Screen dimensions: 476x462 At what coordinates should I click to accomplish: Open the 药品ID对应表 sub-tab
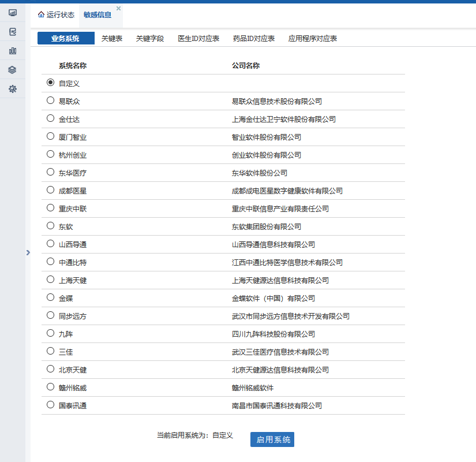pyautogui.click(x=254, y=39)
